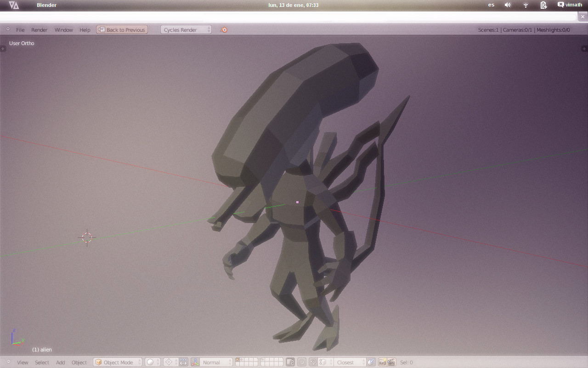Click the snap target rotation icon
Image resolution: width=588 pixels, height=368 pixels.
coord(371,362)
